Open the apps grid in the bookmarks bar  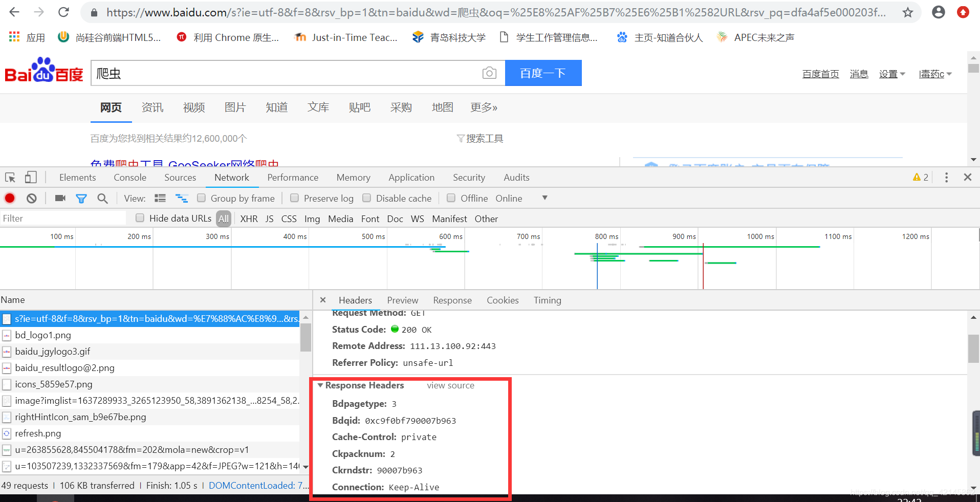[14, 37]
